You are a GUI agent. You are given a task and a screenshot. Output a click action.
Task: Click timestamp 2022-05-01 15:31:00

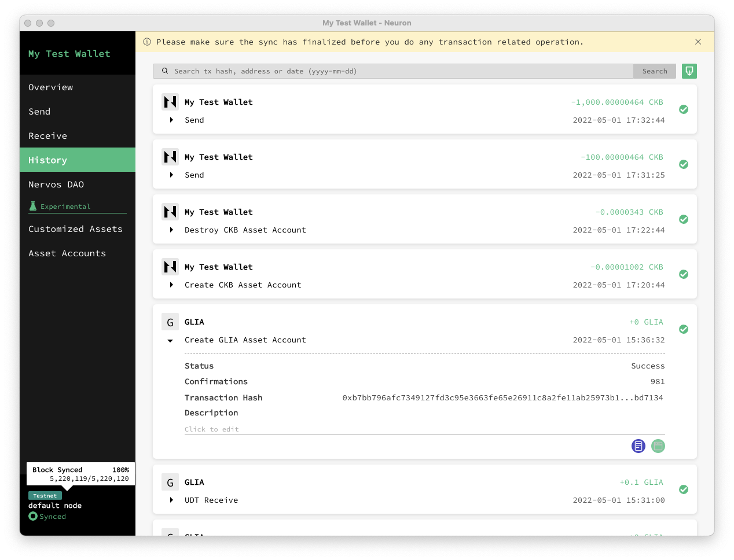pos(619,500)
